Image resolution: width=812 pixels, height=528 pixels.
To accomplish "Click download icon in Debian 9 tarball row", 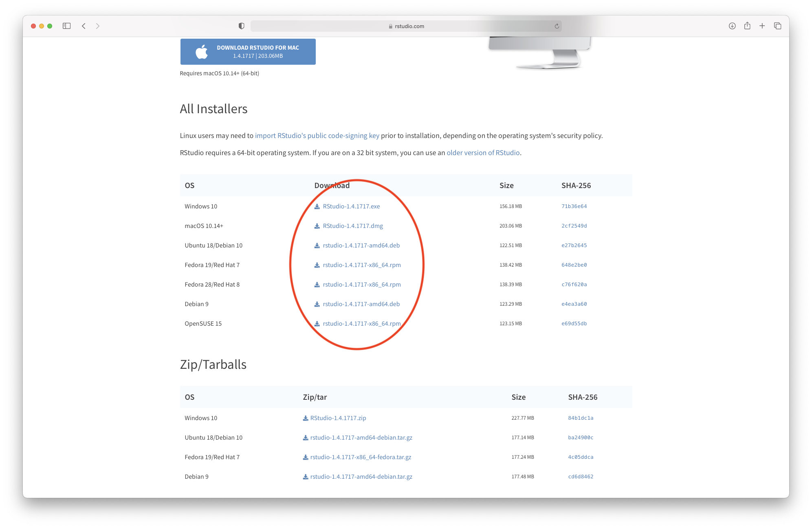I will (306, 477).
